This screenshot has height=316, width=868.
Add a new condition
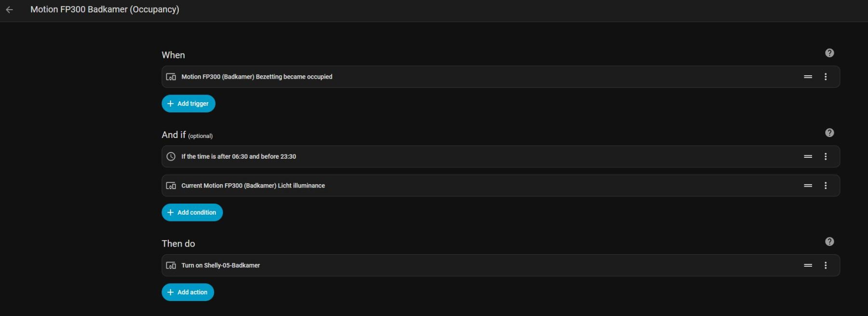(x=192, y=212)
